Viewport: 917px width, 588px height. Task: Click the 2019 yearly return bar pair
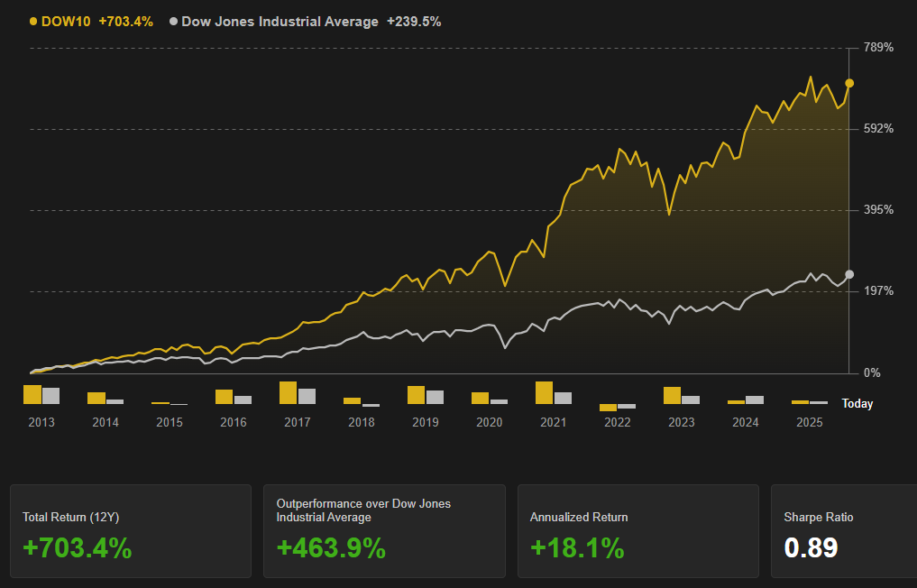coord(426,395)
